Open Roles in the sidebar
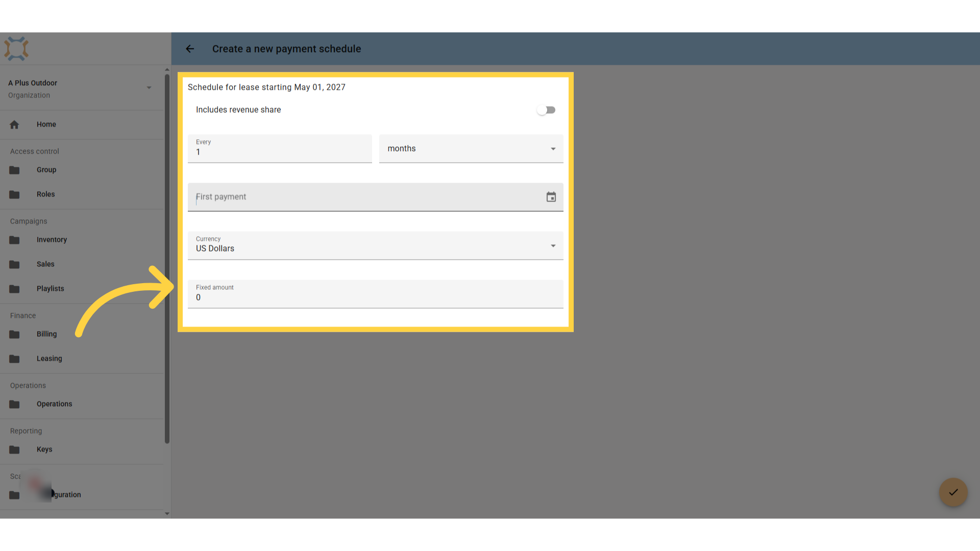This screenshot has width=980, height=551. [x=82, y=194]
